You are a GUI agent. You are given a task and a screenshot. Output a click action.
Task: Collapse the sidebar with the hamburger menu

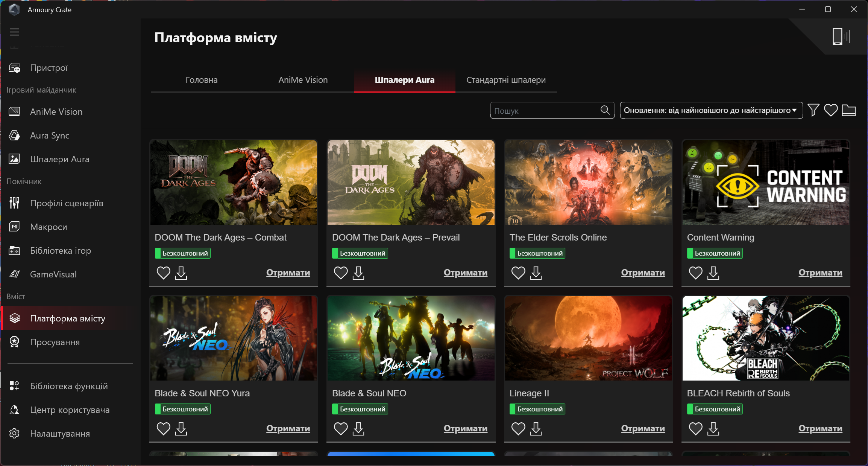point(14,32)
